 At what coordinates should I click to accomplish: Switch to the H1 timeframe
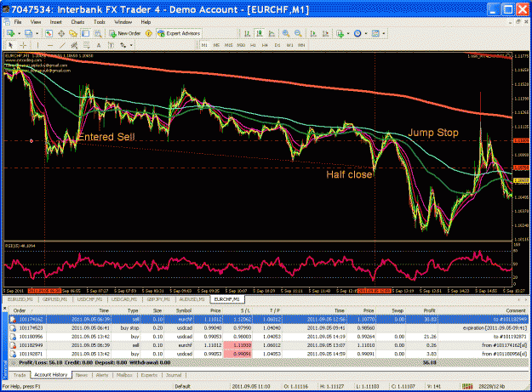[253, 45]
